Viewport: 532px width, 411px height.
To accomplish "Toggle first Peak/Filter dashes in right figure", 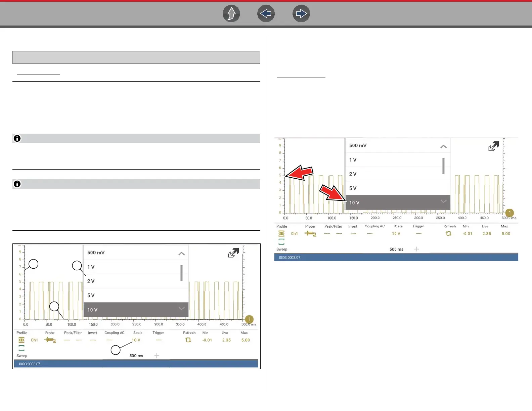I will [x=327, y=234].
